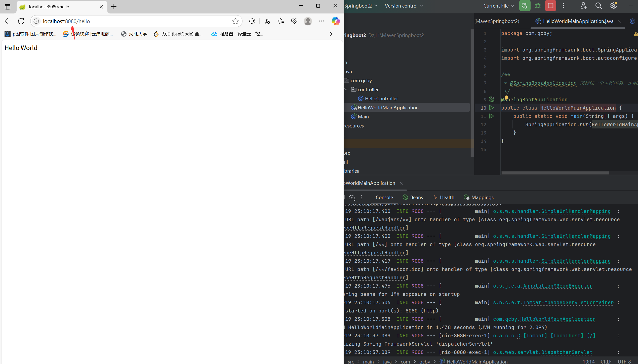
Task: View site information icon in address bar
Action: [36, 21]
